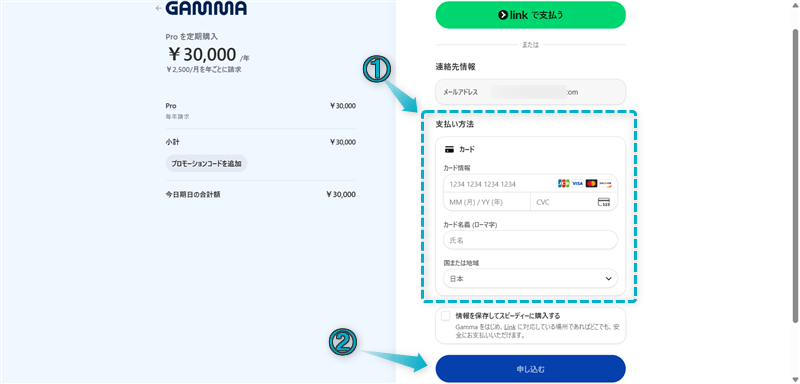This screenshot has height=384, width=800.
Task: Click the 小計 label
Action: pos(172,142)
